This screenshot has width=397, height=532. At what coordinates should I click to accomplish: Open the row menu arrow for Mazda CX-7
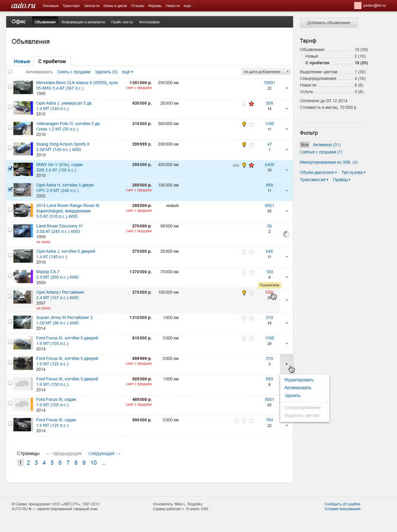[x=286, y=277]
